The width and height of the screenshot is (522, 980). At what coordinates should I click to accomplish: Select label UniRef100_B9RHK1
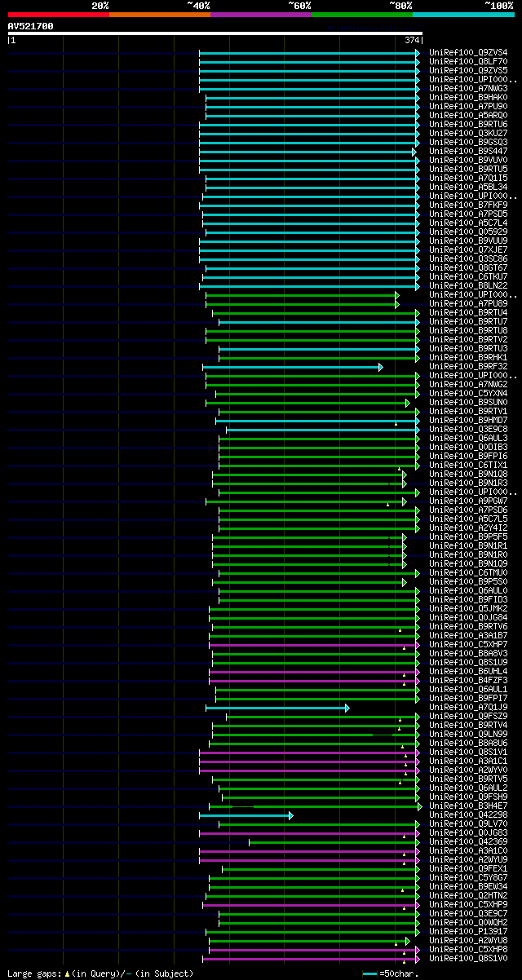point(468,357)
